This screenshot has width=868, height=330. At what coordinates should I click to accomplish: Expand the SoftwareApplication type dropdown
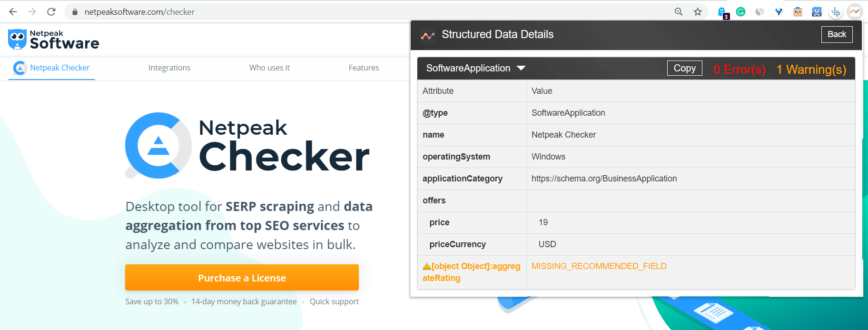(x=521, y=68)
